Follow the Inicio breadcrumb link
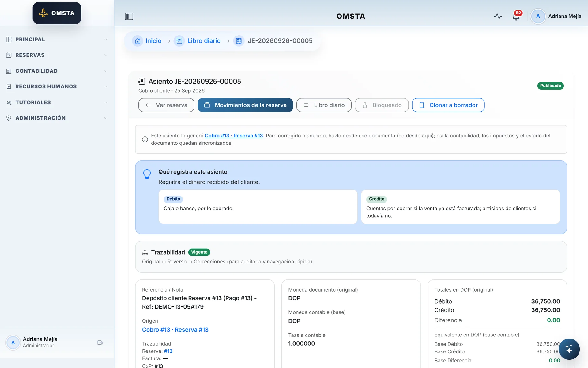This screenshot has height=368, width=588. [x=153, y=41]
